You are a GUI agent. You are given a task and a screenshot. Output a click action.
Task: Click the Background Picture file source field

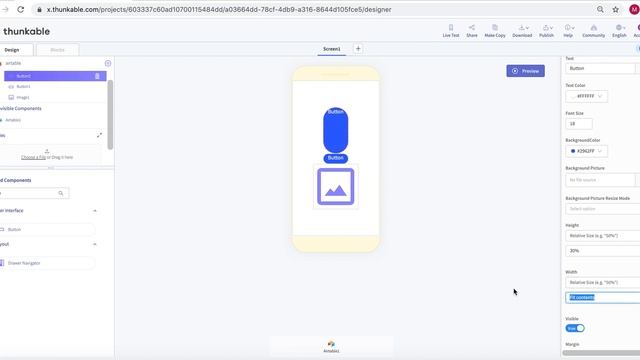pos(600,180)
